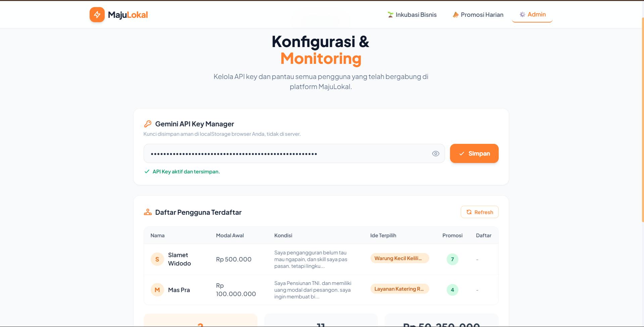Viewport: 644px width, 327px height.
Task: Click the promosi count badge showing 7
Action: 452,259
